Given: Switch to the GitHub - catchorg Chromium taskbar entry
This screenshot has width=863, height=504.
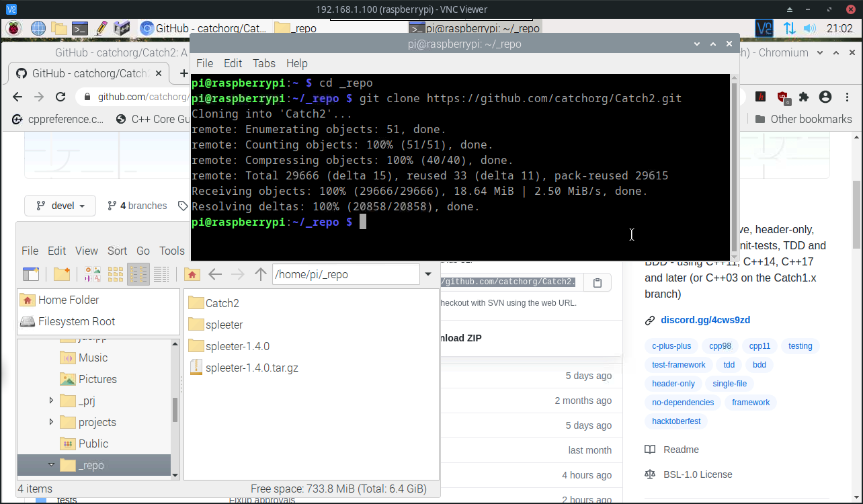Looking at the screenshot, I should (203, 28).
